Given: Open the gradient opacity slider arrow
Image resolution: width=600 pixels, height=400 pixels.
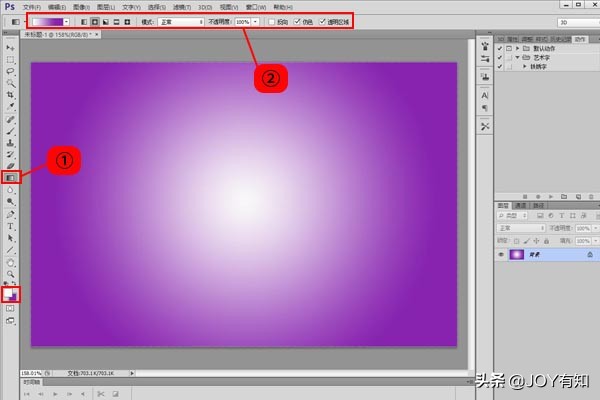Looking at the screenshot, I should [255, 22].
